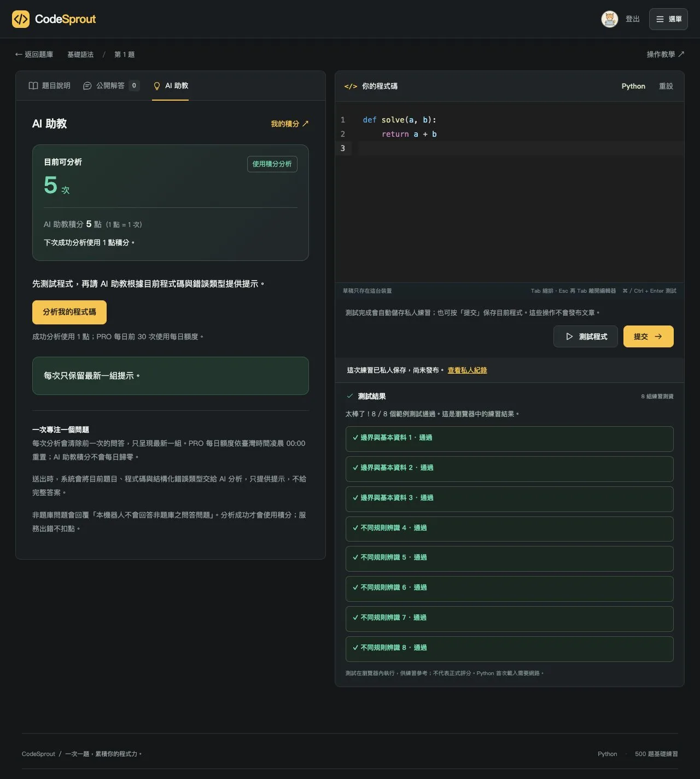Click the CodeSprout logo icon

point(21,19)
